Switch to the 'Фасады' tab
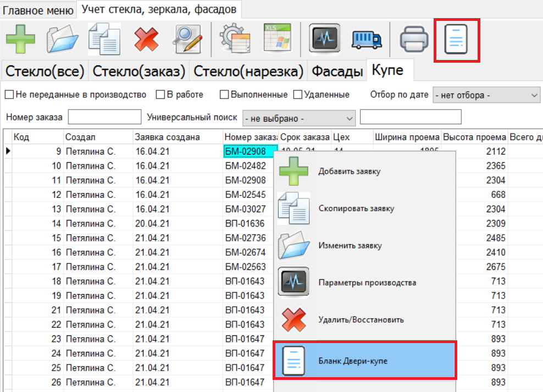The image size is (543, 392). tap(337, 71)
